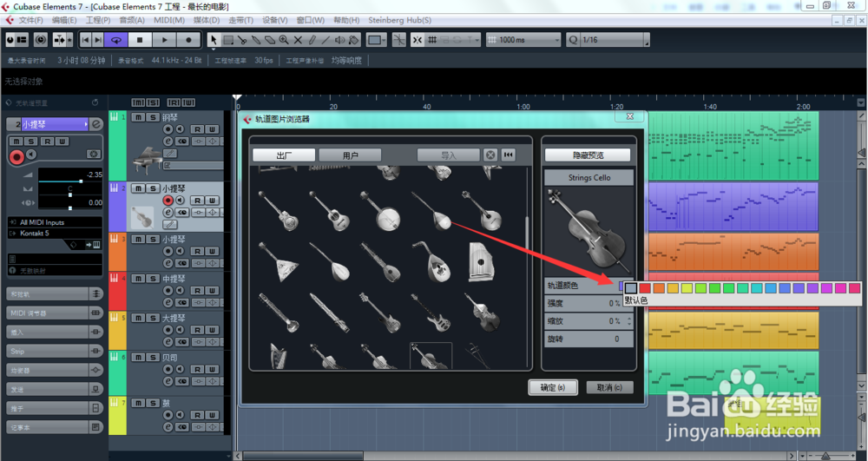Delete image icon in track picture browser
The width and height of the screenshot is (868, 461).
490,155
